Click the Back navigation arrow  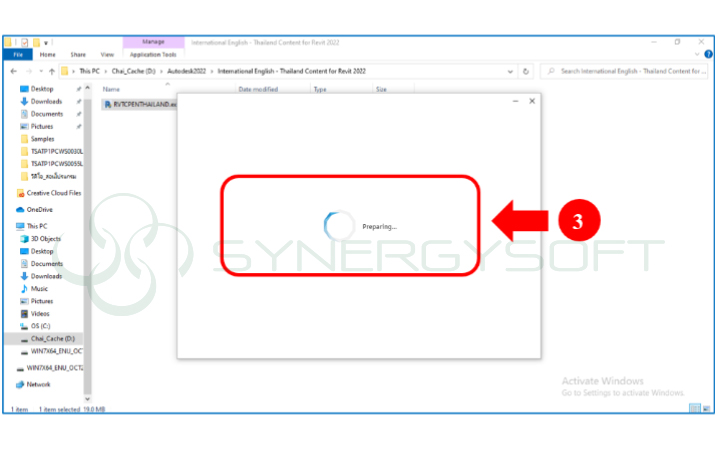[x=11, y=72]
